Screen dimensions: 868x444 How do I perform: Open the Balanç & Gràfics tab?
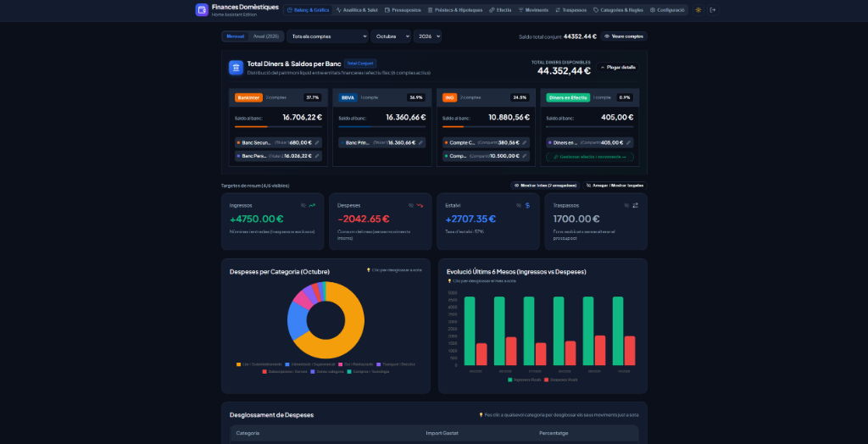tap(309, 10)
